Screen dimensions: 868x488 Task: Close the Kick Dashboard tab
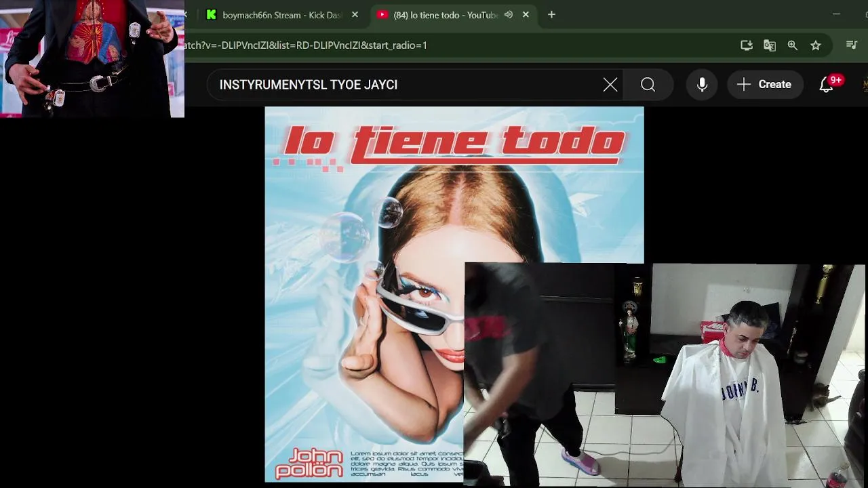pos(355,15)
